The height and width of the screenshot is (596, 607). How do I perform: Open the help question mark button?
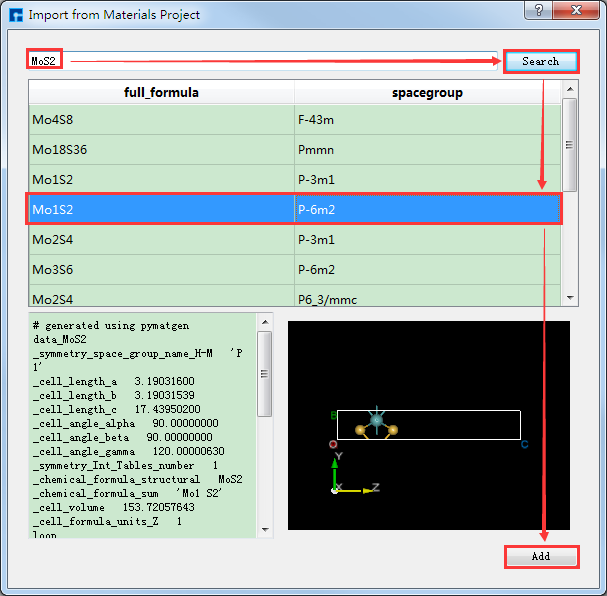[x=541, y=13]
